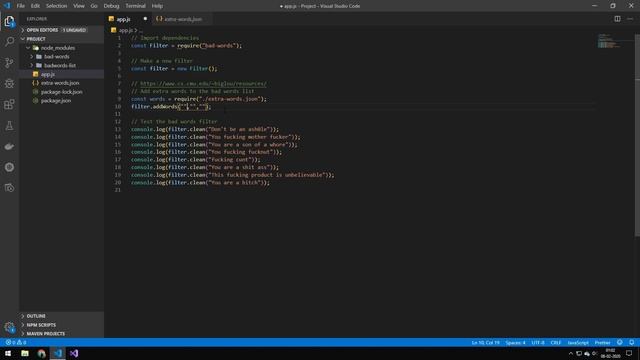Image resolution: width=640 pixels, height=360 pixels.
Task: Click the Split Editor icon in the top right
Action: tap(617, 19)
